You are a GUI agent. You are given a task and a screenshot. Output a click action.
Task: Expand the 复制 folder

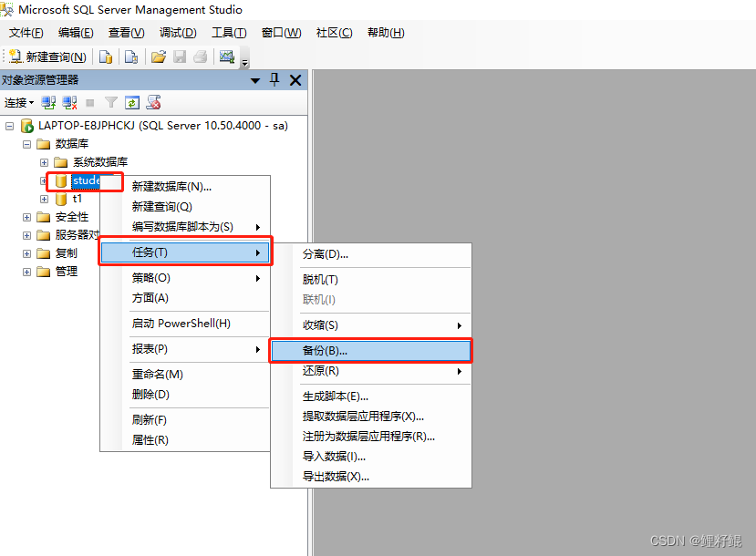(26, 254)
